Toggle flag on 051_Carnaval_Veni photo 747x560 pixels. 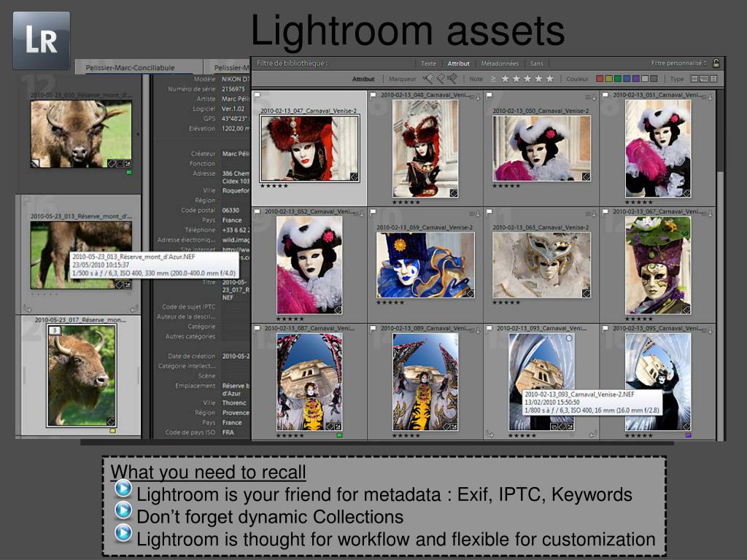click(x=605, y=96)
